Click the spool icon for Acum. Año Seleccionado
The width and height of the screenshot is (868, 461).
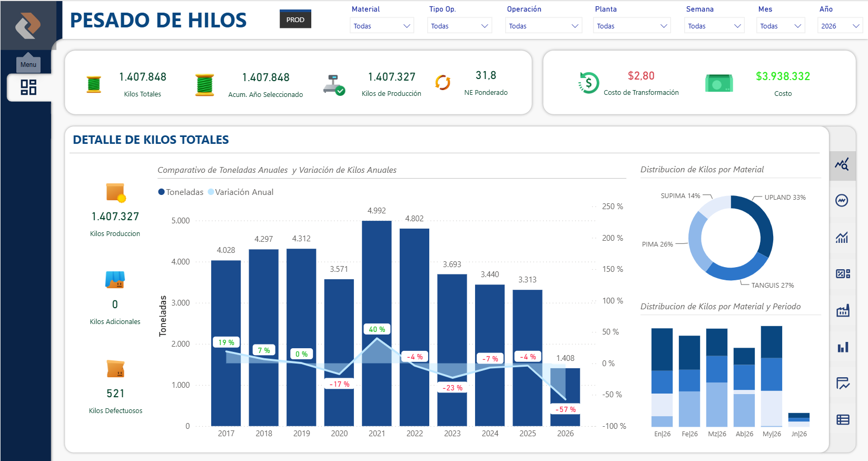coord(204,84)
